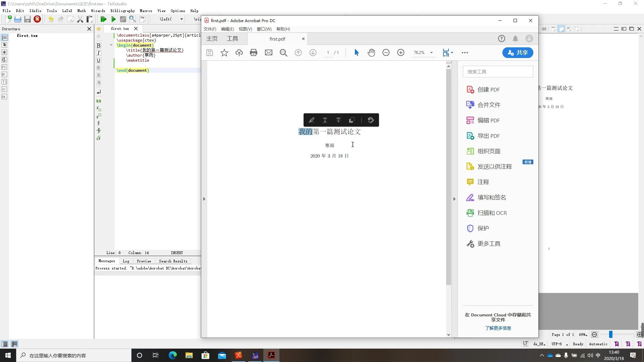Click the highlight pen in floating toolbar
644x362 pixels.
[x=312, y=120]
